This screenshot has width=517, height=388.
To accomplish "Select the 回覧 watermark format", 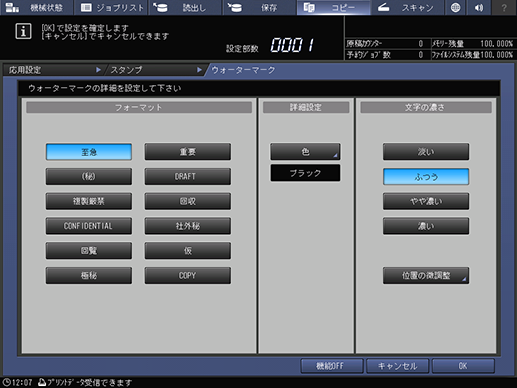I will 89,251.
